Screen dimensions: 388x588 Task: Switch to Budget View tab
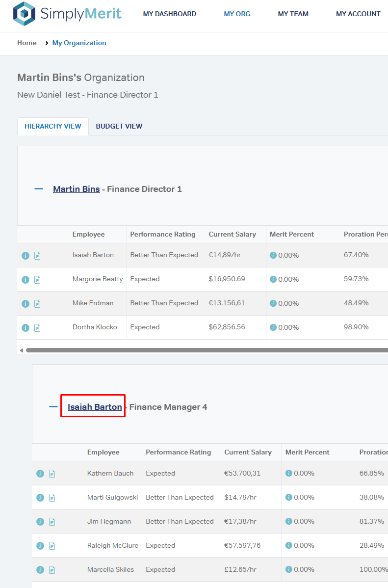[x=119, y=126]
